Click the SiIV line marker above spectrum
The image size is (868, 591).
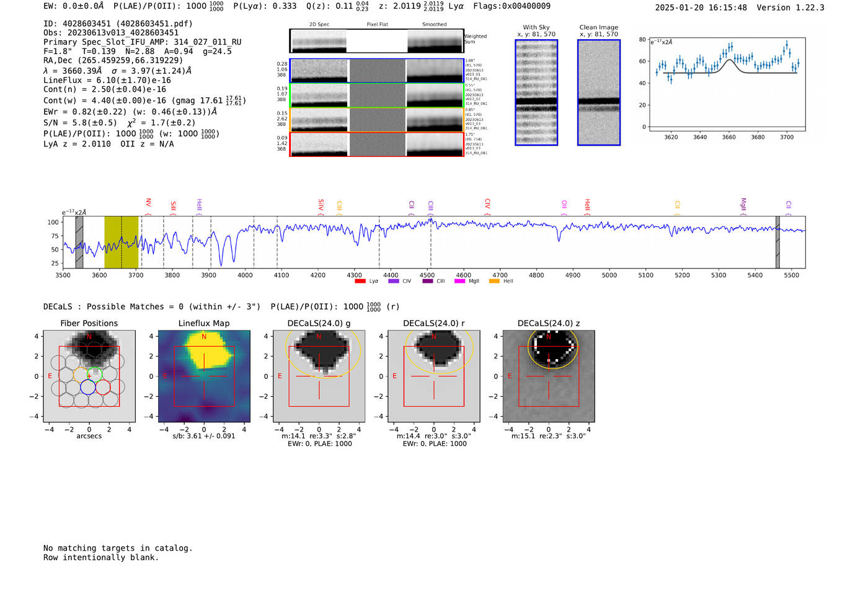(x=321, y=207)
